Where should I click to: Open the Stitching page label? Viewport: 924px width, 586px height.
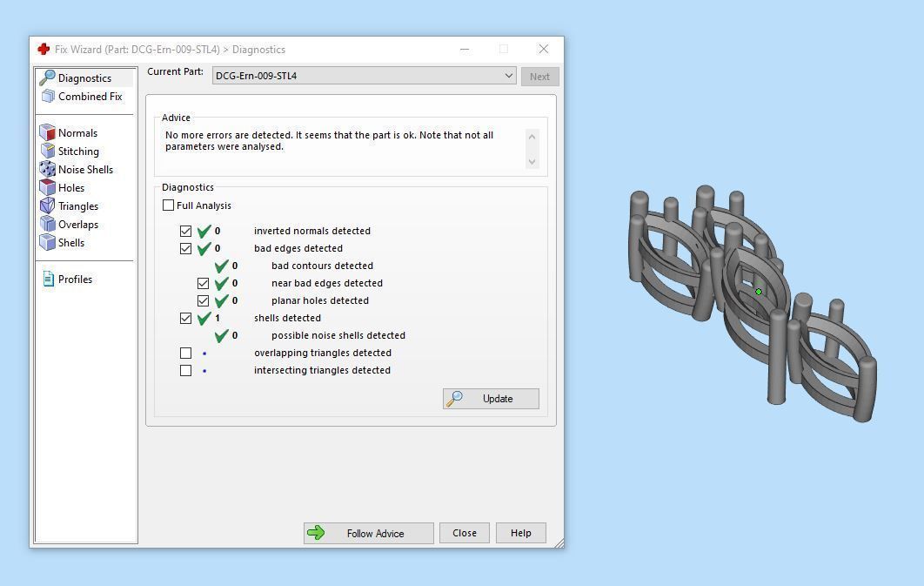78,152
